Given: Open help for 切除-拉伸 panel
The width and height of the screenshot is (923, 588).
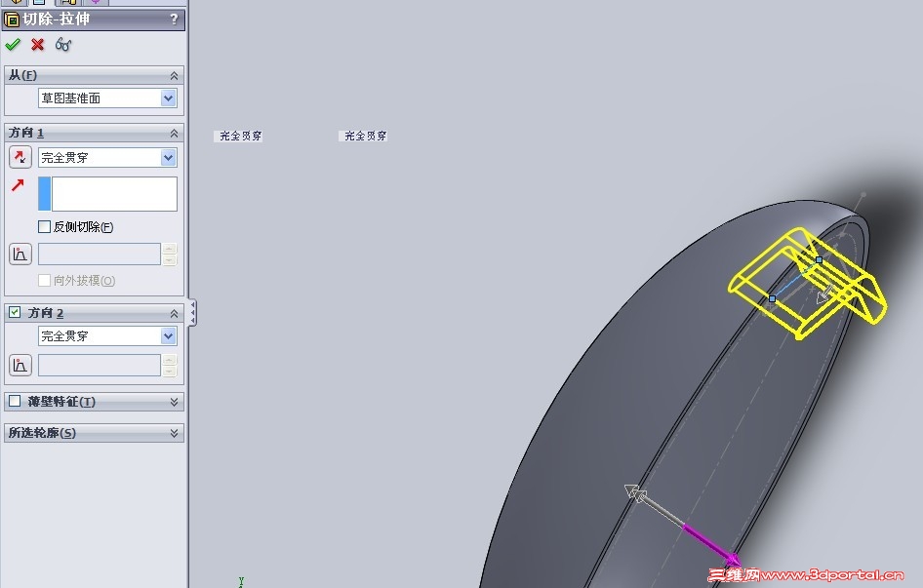Looking at the screenshot, I should (x=174, y=20).
